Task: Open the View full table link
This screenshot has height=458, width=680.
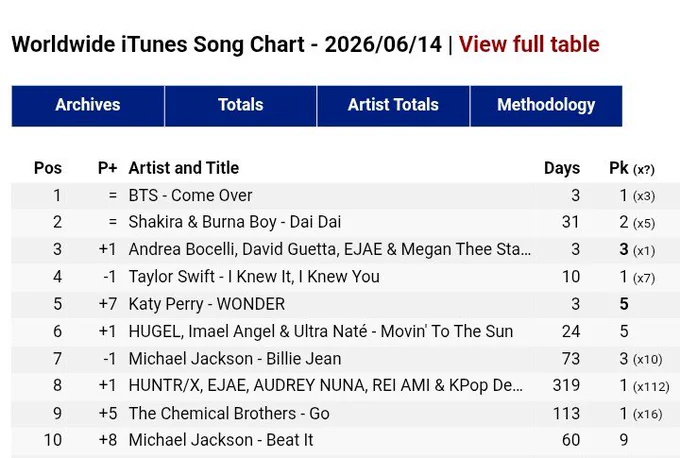Action: pyautogui.click(x=529, y=44)
